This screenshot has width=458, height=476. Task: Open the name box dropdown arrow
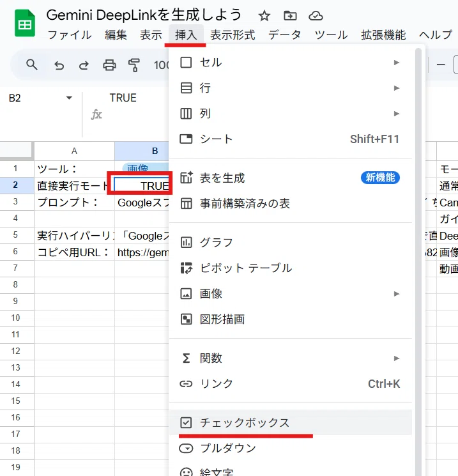tap(69, 98)
